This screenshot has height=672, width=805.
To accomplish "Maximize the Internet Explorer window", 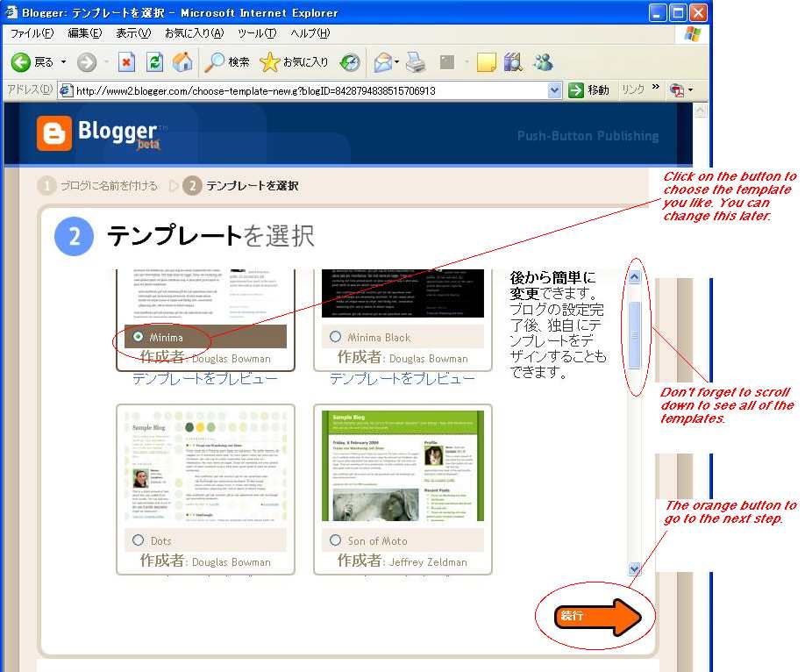I will [x=678, y=12].
